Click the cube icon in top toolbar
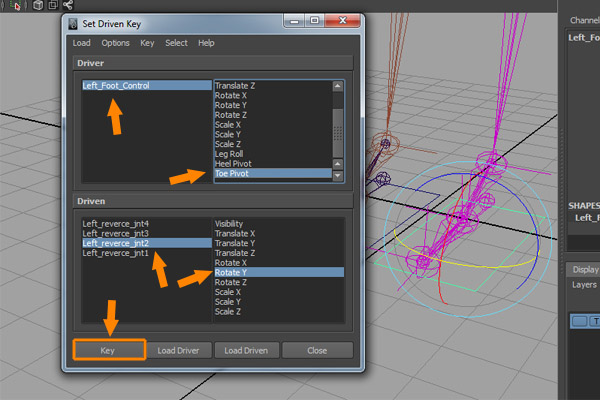The image size is (600, 400). (37, 5)
